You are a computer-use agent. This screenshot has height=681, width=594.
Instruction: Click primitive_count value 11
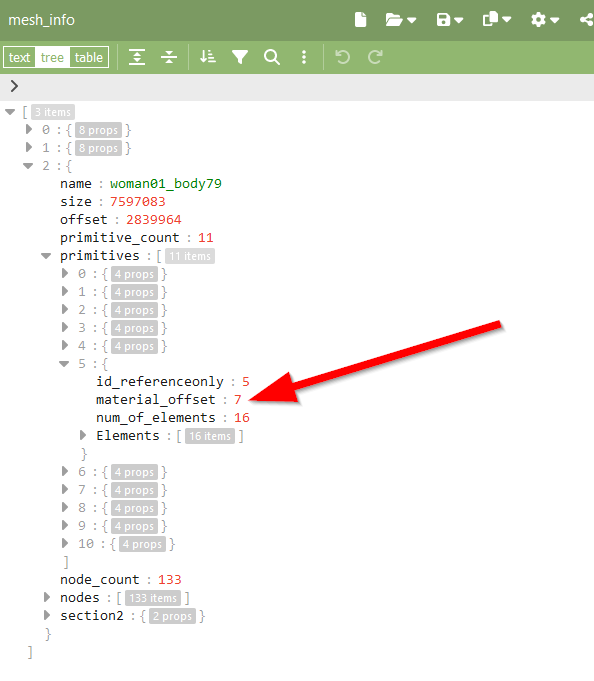pyautogui.click(x=205, y=238)
